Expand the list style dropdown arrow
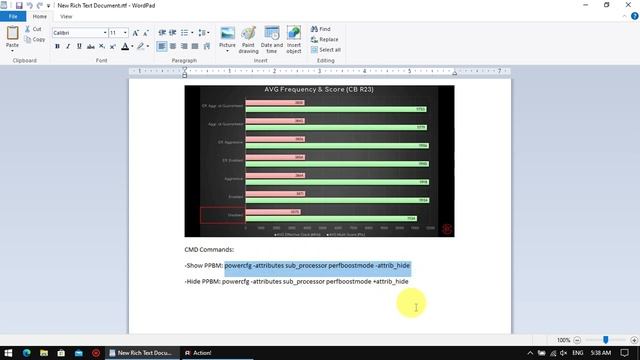This screenshot has height=360, width=640. click(192, 33)
